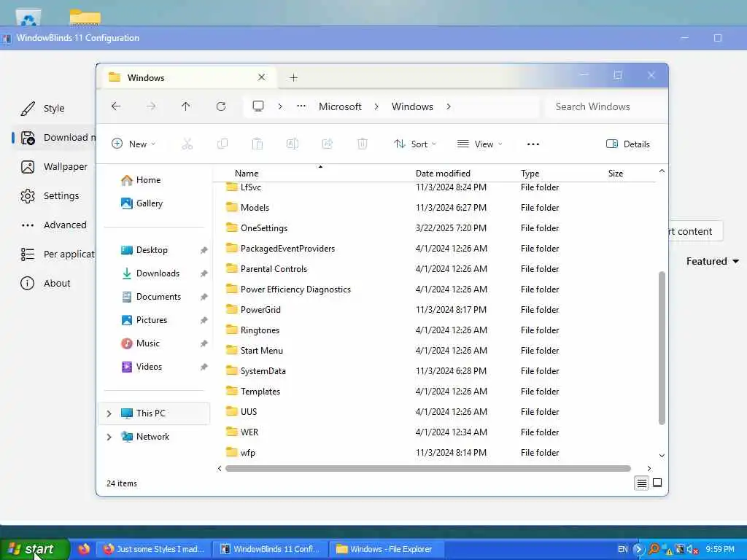747x560 pixels.
Task: Switch to Firefox 'Just some Styles I mad...' taskbar item
Action: tap(154, 549)
